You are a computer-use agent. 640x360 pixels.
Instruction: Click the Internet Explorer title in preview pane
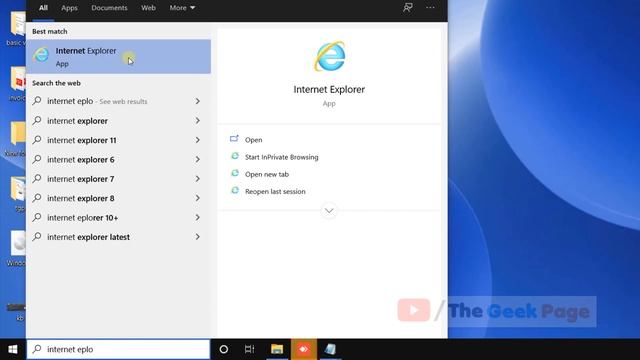coord(329,89)
